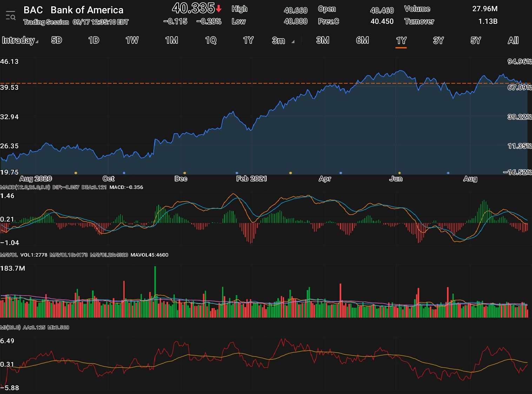Choose the highlighted 1Y range button
This screenshot has height=394, width=532.
pos(401,41)
